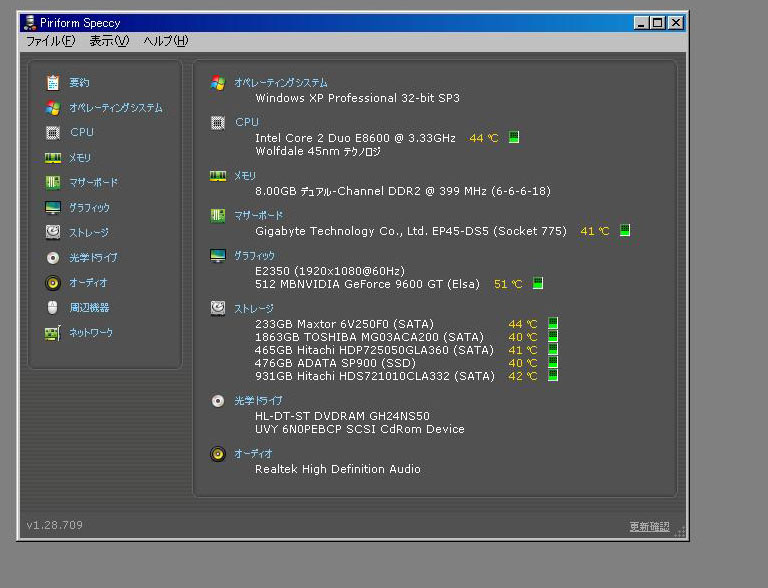
Task: Click the optical disc icon in summary panel
Action: (x=218, y=401)
